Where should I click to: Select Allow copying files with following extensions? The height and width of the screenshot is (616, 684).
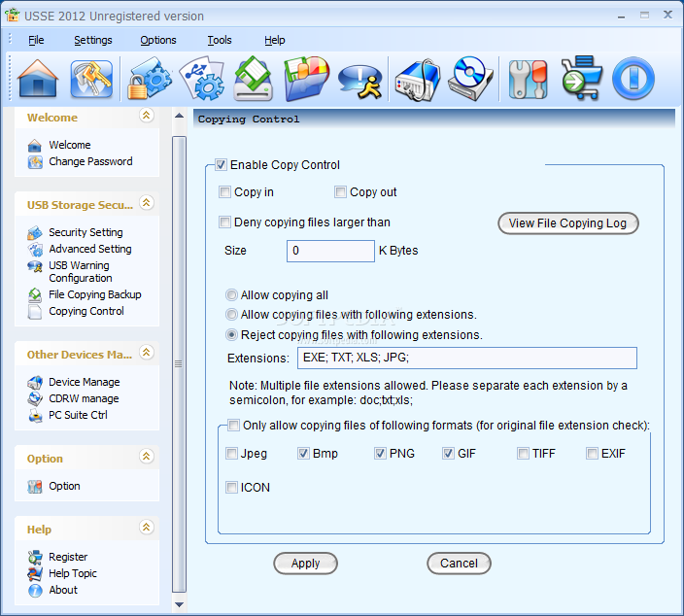tap(231, 315)
